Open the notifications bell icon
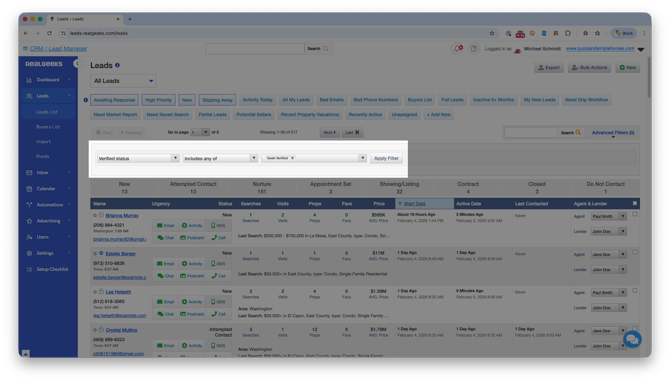Viewport: 670px width, 382px height. [x=458, y=48]
